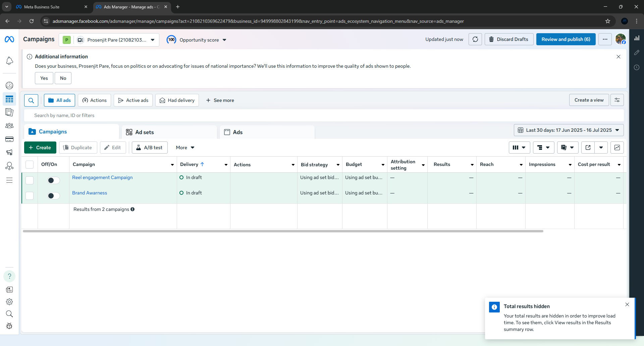Click the Search by name, ID or filters field

(x=324, y=115)
